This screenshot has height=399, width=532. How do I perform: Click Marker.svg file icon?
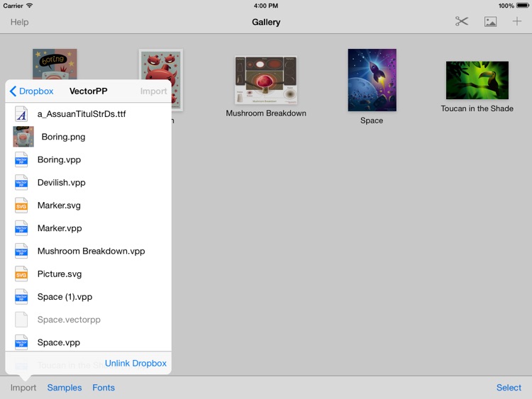(21, 206)
